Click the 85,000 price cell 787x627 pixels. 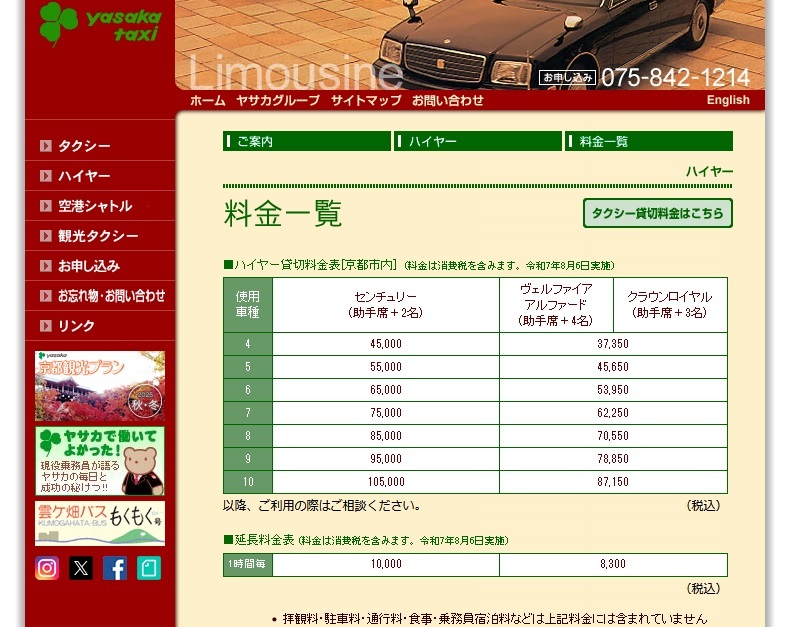[385, 436]
